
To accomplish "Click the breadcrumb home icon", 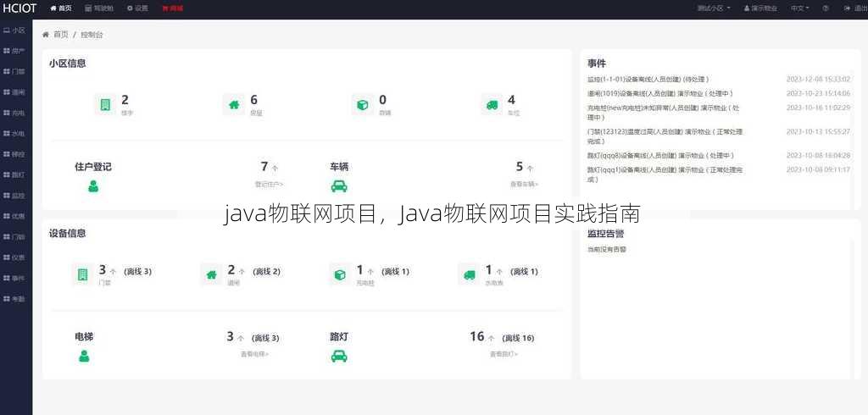I will click(46, 35).
